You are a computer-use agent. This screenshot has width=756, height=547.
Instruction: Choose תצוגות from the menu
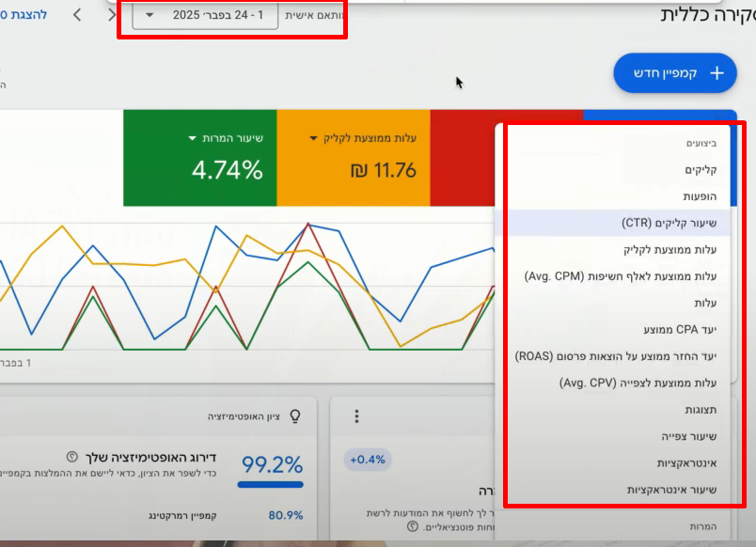(613, 410)
